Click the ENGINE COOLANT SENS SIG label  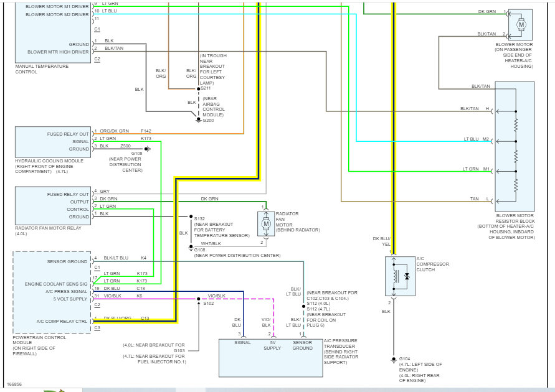click(x=56, y=284)
